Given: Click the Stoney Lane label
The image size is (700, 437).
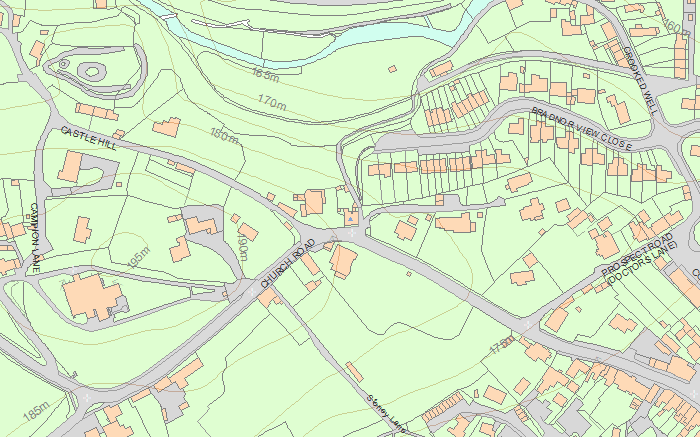Looking at the screenshot, I should point(387,413).
